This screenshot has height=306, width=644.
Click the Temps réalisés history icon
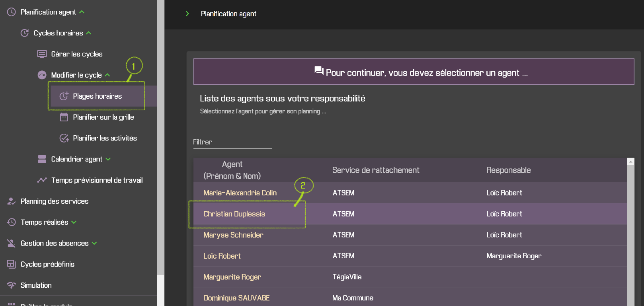(x=12, y=222)
